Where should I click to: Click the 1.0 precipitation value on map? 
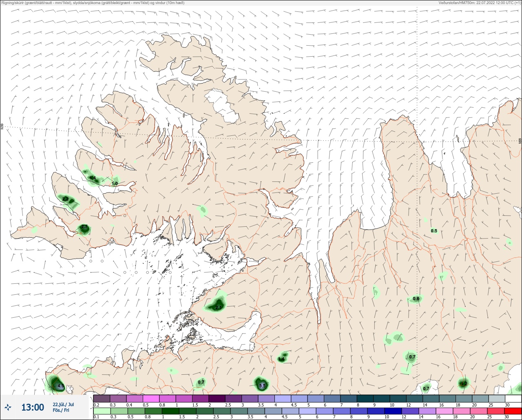(x=115, y=183)
